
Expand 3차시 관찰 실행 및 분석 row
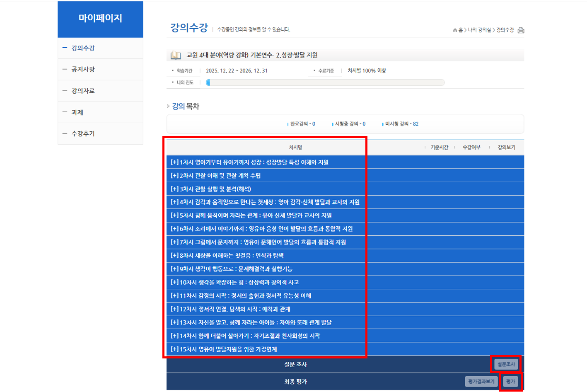211,189
